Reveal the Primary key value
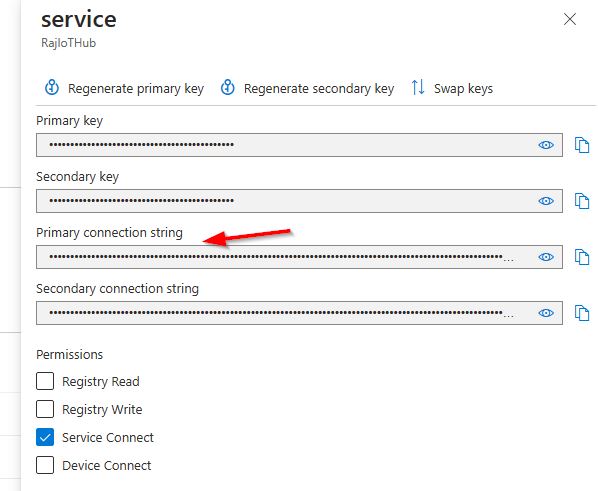598x491 pixels. click(x=546, y=145)
